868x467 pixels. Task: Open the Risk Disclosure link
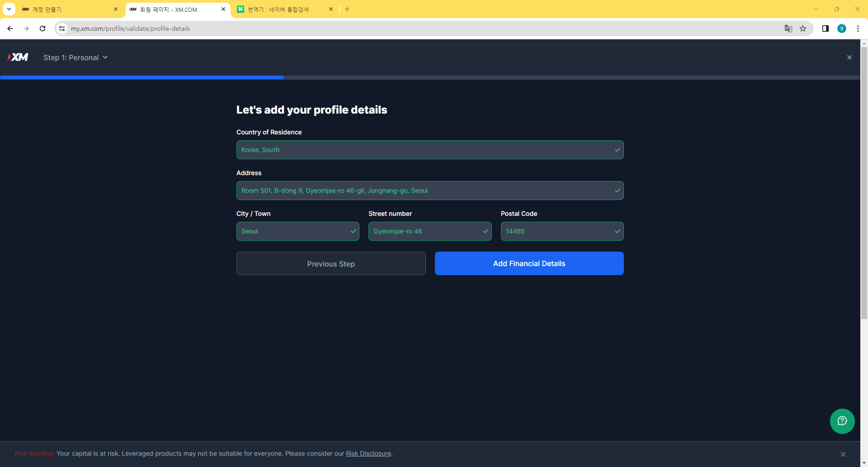368,453
